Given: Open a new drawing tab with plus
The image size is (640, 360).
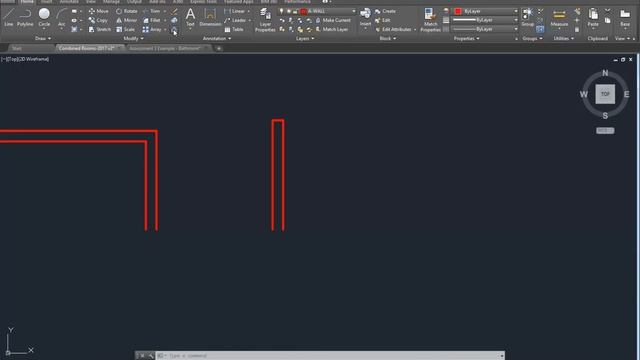Looking at the screenshot, I should [219, 49].
